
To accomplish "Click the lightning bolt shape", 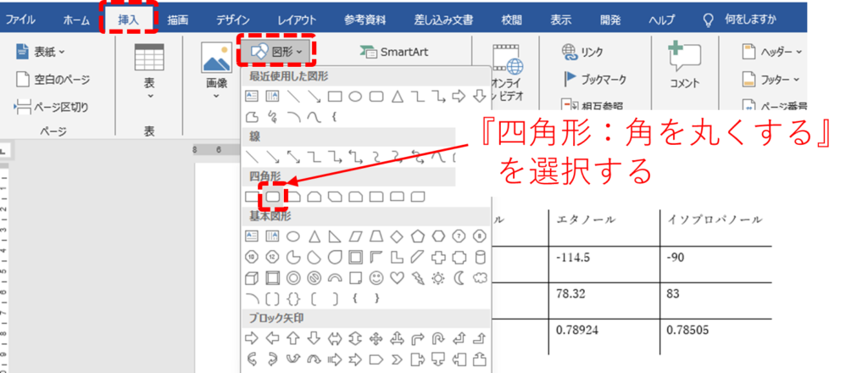I will click(417, 277).
